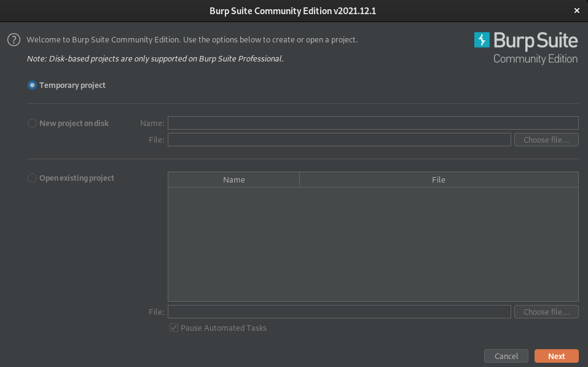The image size is (588, 367).
Task: Toggle the Pause Automated Tasks checkbox
Action: (x=174, y=328)
